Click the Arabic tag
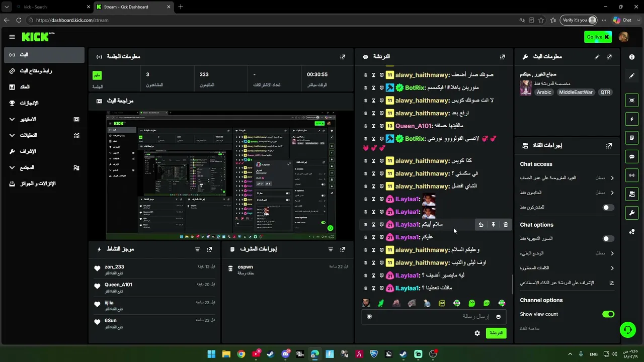This screenshot has width=644, height=362. click(x=544, y=93)
